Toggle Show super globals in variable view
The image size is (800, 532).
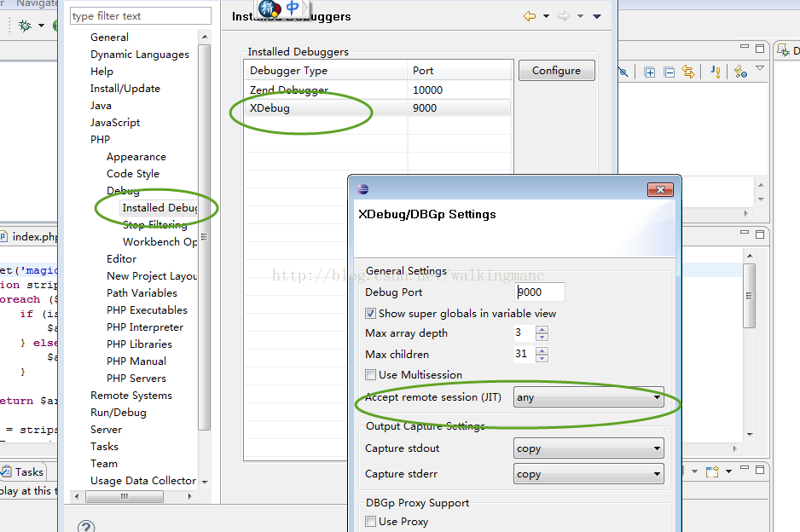click(x=370, y=313)
